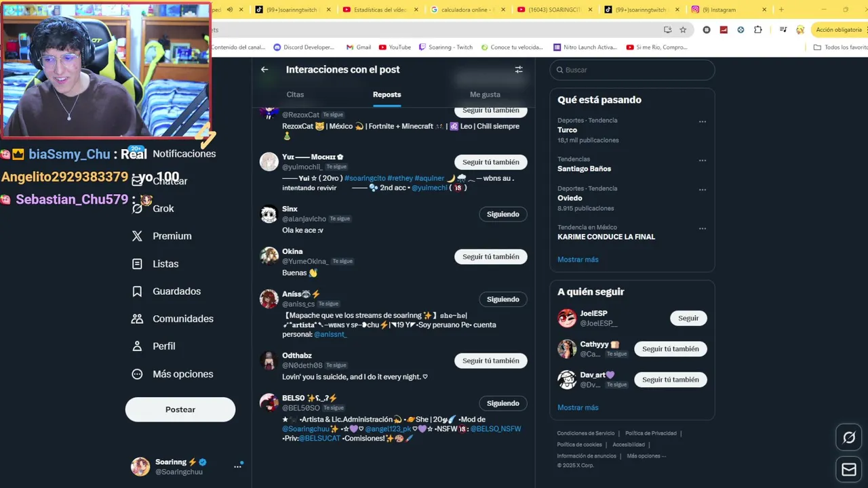
Task: Click the Buscar search field
Action: tap(632, 70)
